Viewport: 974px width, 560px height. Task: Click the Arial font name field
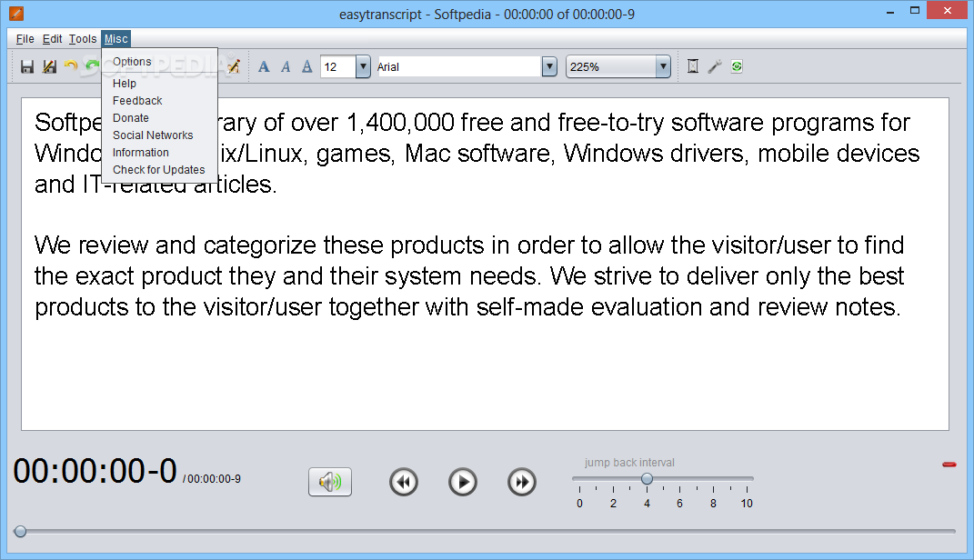[x=459, y=66]
